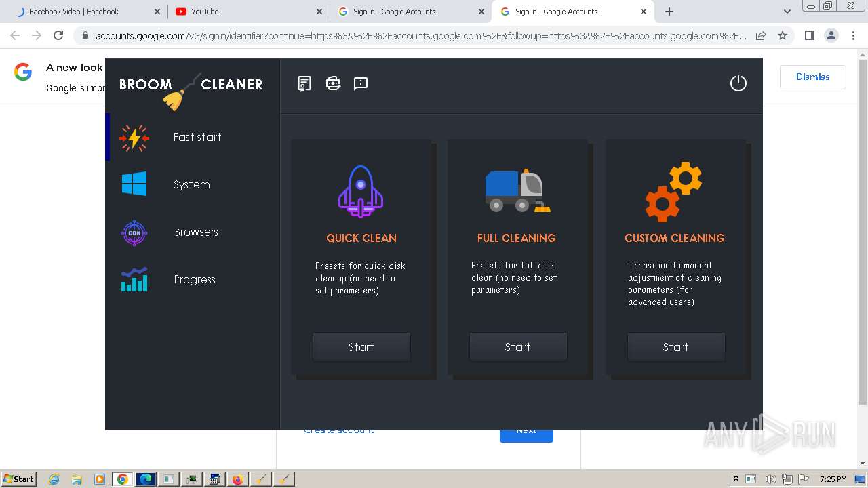Click the clock showing 7:25 PM

coord(833,479)
